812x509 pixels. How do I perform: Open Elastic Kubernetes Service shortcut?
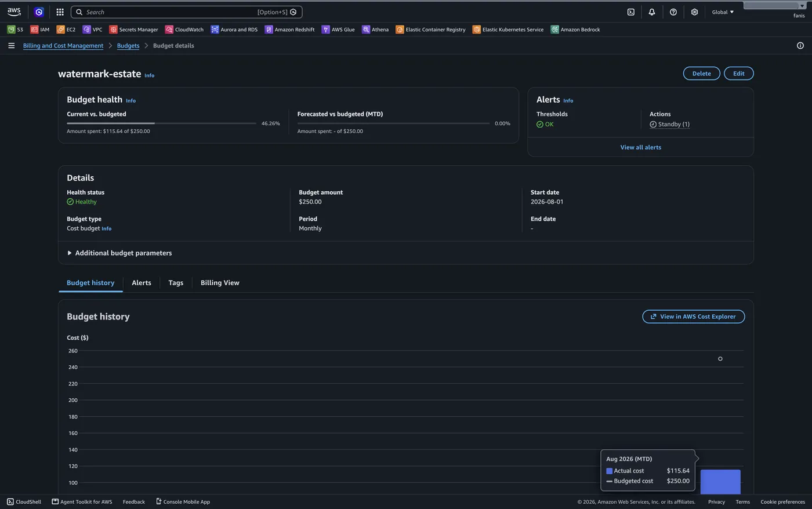pos(508,30)
